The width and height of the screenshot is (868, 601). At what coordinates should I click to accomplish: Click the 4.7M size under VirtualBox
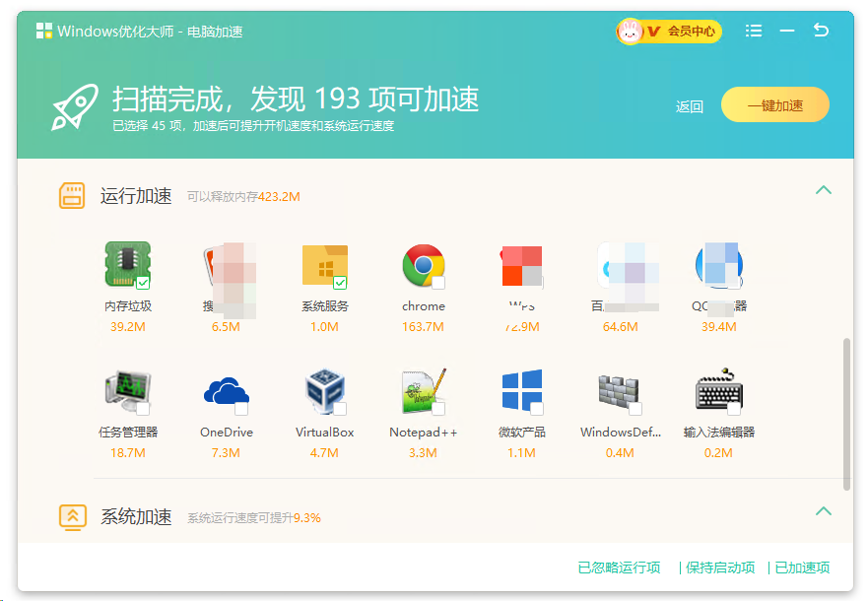(x=324, y=452)
